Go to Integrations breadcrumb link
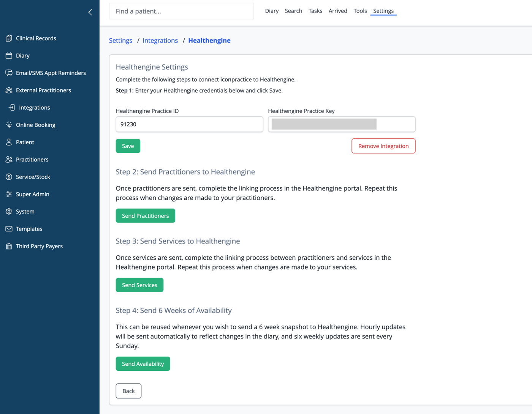Image resolution: width=532 pixels, height=414 pixels. click(x=160, y=40)
